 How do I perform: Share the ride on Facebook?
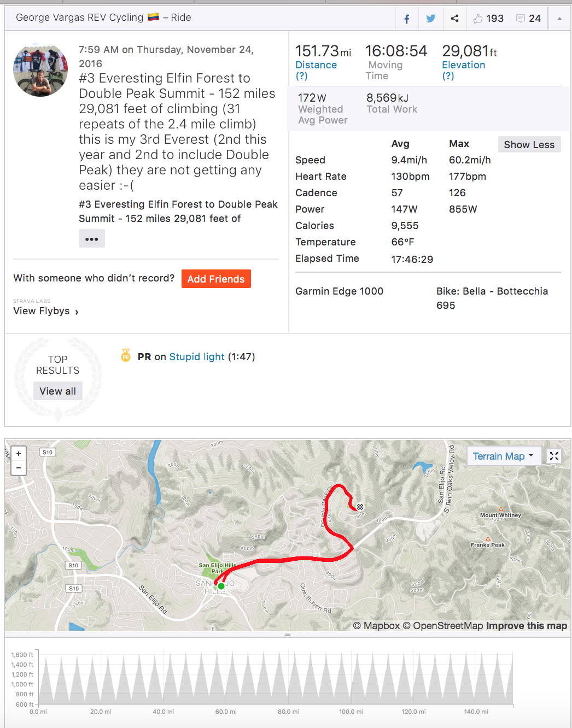pyautogui.click(x=407, y=19)
